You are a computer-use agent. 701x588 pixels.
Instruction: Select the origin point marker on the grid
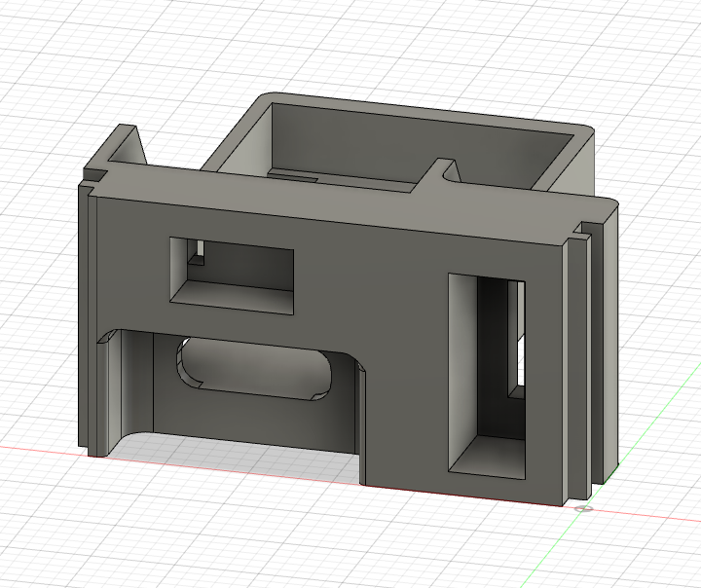582,508
